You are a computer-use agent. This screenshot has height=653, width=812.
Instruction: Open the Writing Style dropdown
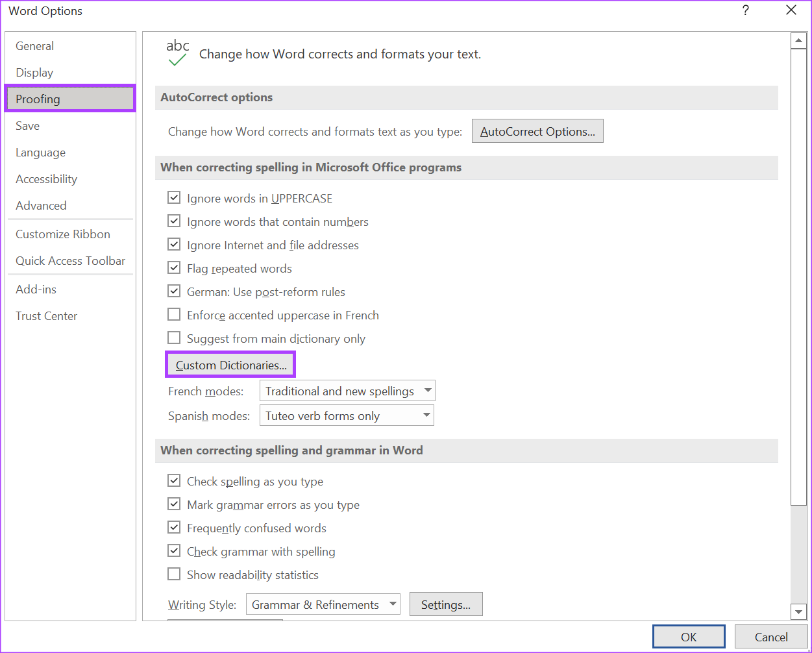323,604
